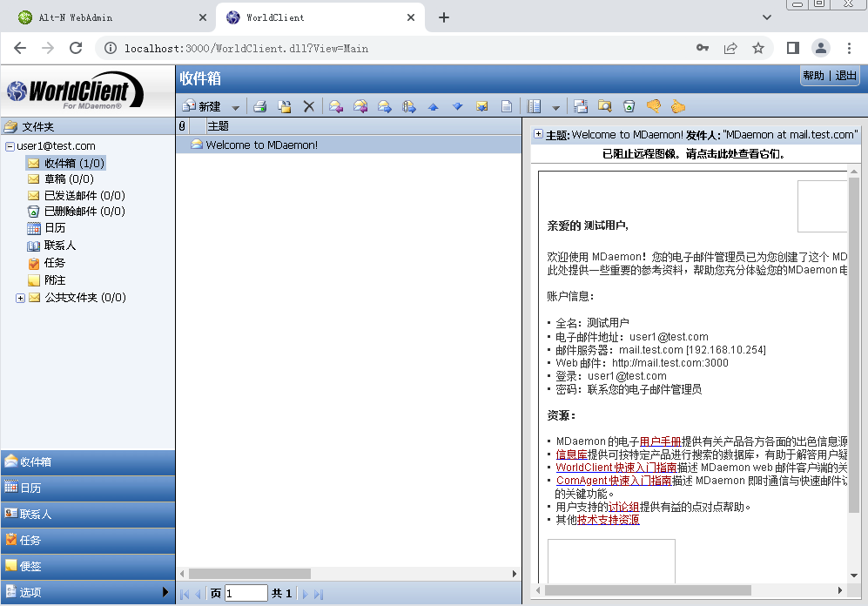Open the 新建 dropdown arrow
The height and width of the screenshot is (606, 868).
click(x=235, y=107)
